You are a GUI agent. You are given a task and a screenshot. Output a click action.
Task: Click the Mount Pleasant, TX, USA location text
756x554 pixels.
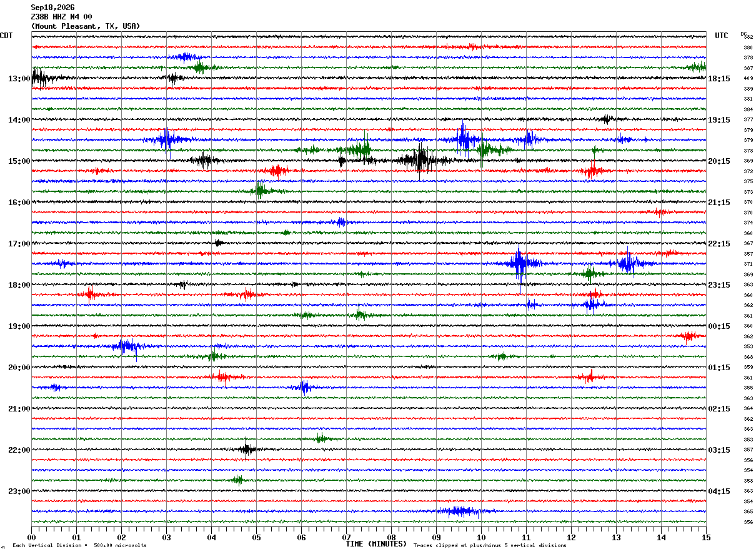[86, 26]
